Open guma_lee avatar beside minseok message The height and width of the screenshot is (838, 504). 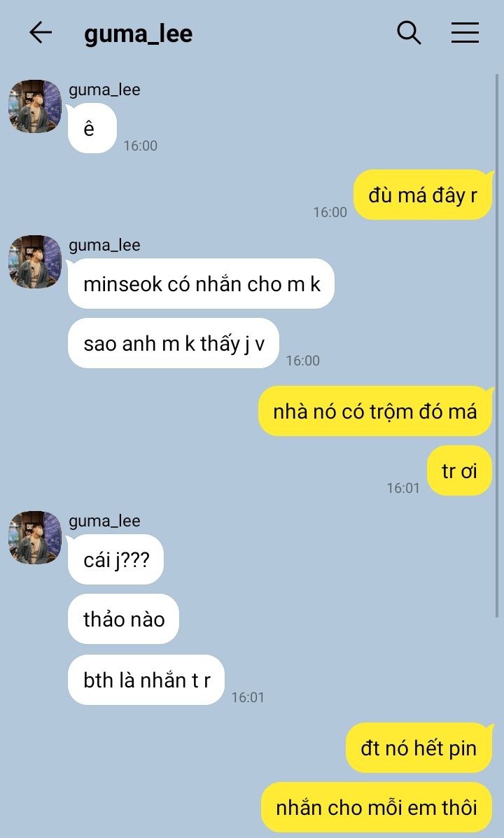click(35, 261)
